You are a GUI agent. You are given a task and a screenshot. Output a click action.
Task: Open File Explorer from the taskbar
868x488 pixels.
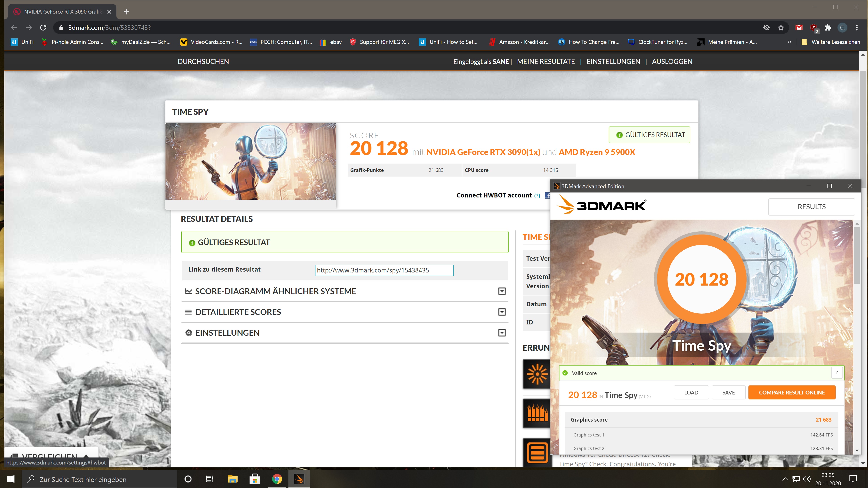point(233,479)
